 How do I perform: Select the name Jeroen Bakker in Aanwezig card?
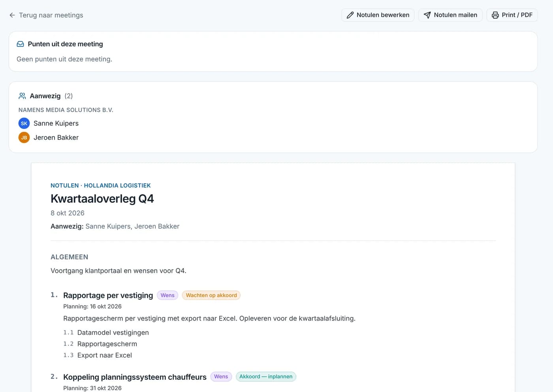[56, 138]
